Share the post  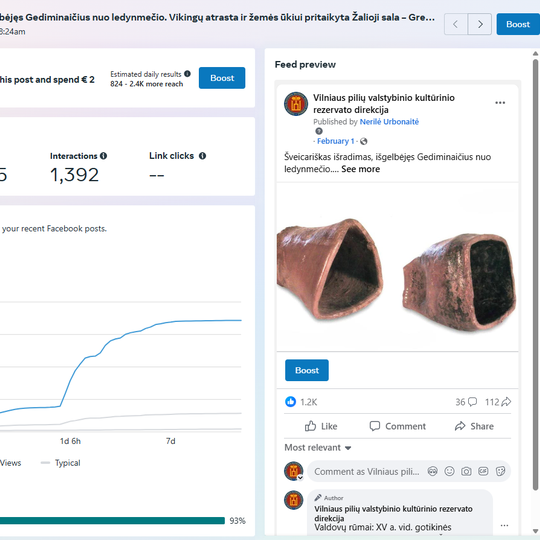click(474, 426)
